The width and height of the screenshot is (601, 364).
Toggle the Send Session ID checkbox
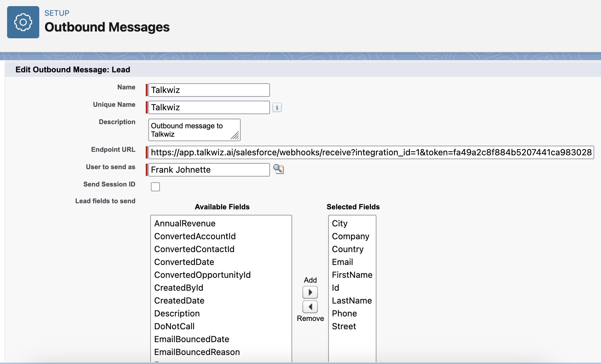[155, 187]
